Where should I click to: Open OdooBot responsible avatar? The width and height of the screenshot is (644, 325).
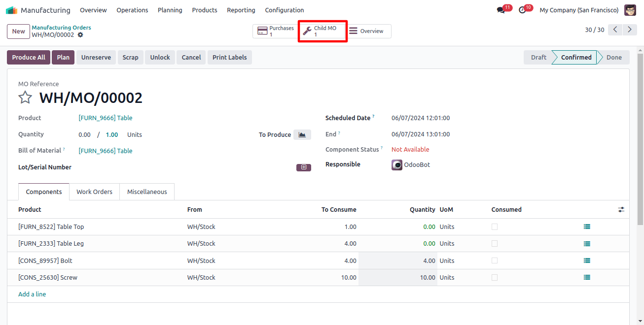pos(397,165)
